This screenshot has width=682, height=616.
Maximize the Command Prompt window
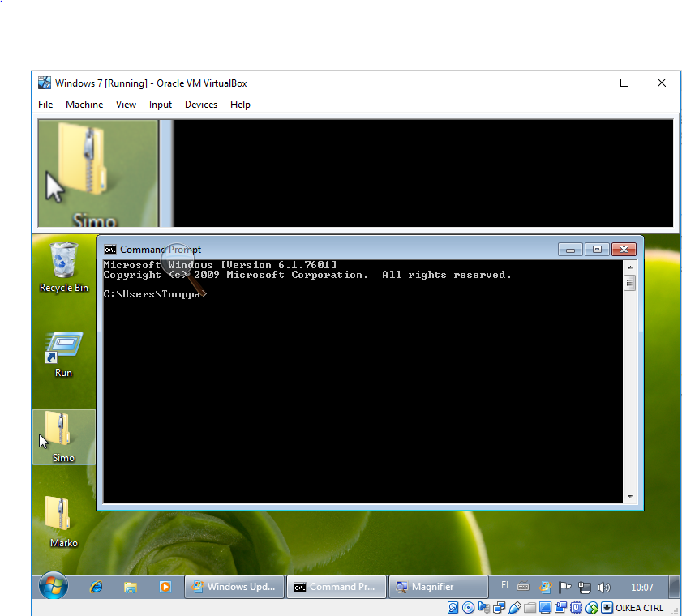(x=597, y=250)
